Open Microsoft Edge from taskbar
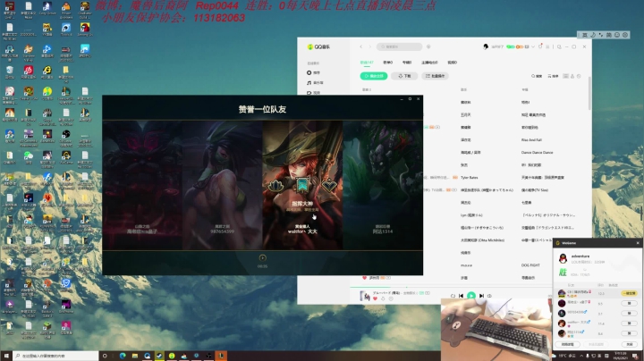 pyautogui.click(x=123, y=356)
